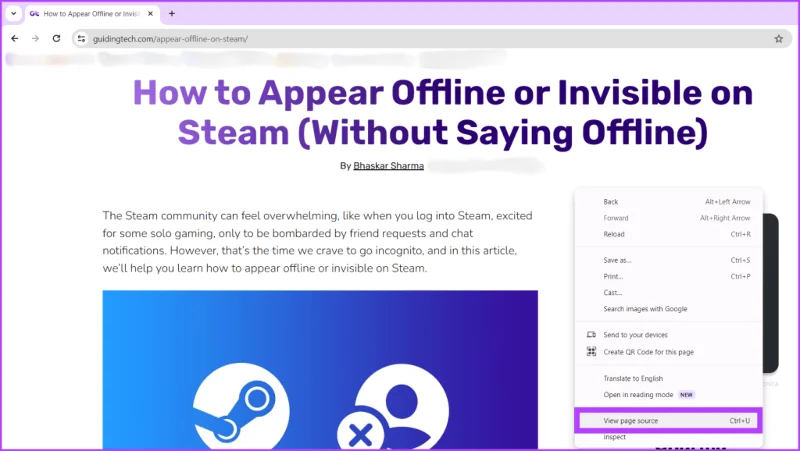The height and width of the screenshot is (451, 800).
Task: Select View page source menu item
Action: pos(668,421)
